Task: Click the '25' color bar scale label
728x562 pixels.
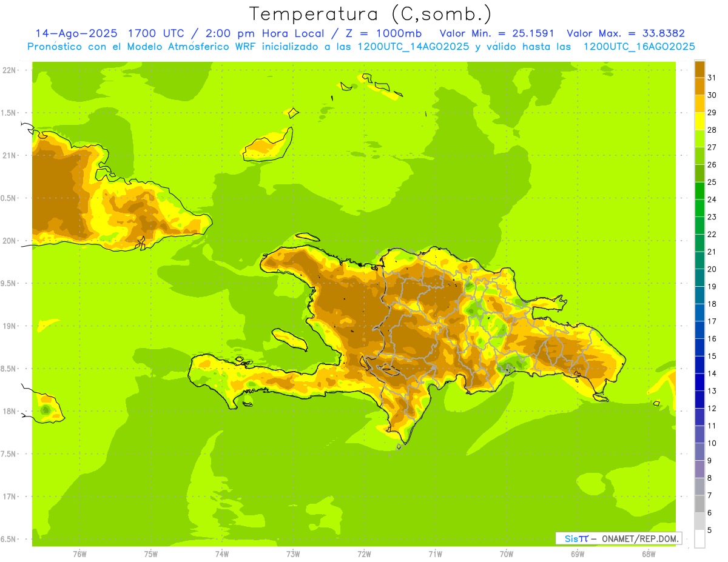Action: [x=712, y=182]
